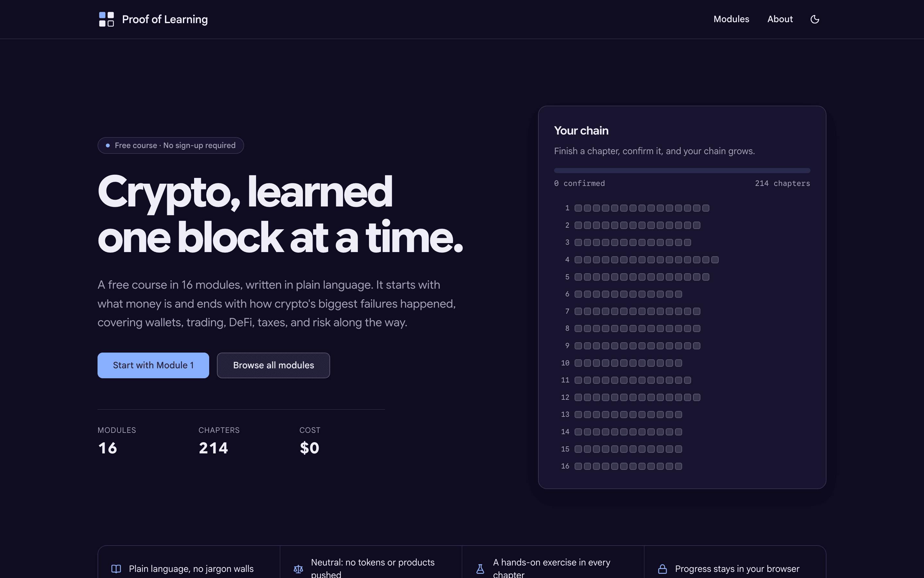Viewport: 924px width, 578px height.
Task: Click 'A hands-on exercise in every chapter' text
Action: click(551, 568)
